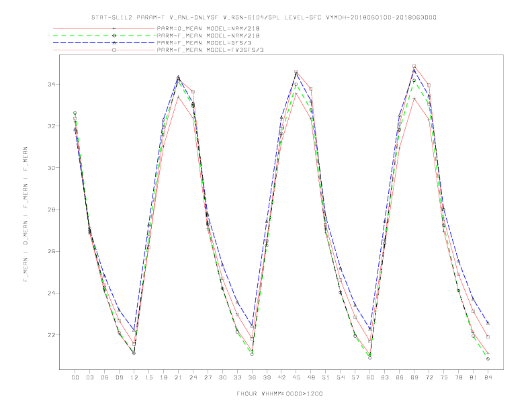Click y-axis tick value 32
Screen dimensions: 532x411
tap(51, 126)
